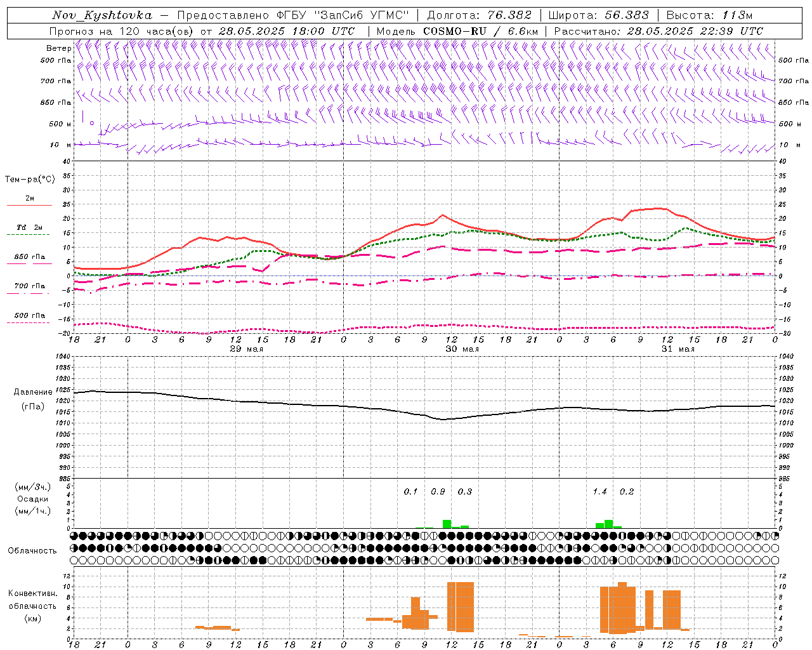Image resolution: width=812 pixels, height=650 pixels.
Task: Click the 0.9 precipitation amount
Action: pyautogui.click(x=438, y=492)
